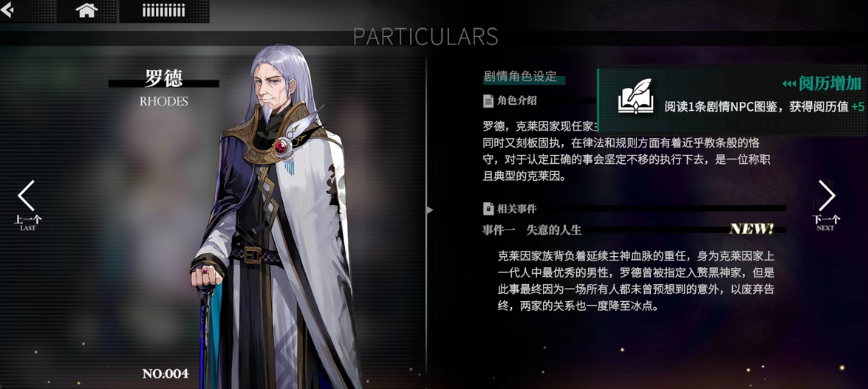Click the NO.004 entry number
Screen dimensions: 868x389
165,373
